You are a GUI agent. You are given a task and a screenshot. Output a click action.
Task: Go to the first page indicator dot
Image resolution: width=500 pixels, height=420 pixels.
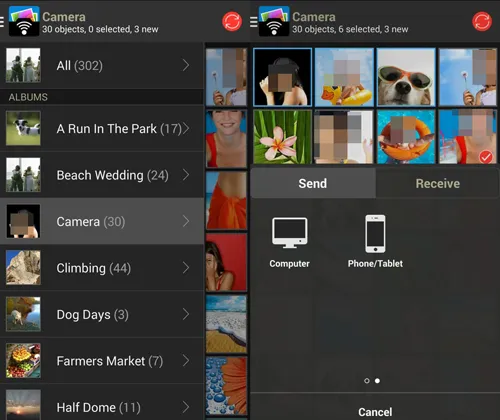click(x=367, y=381)
